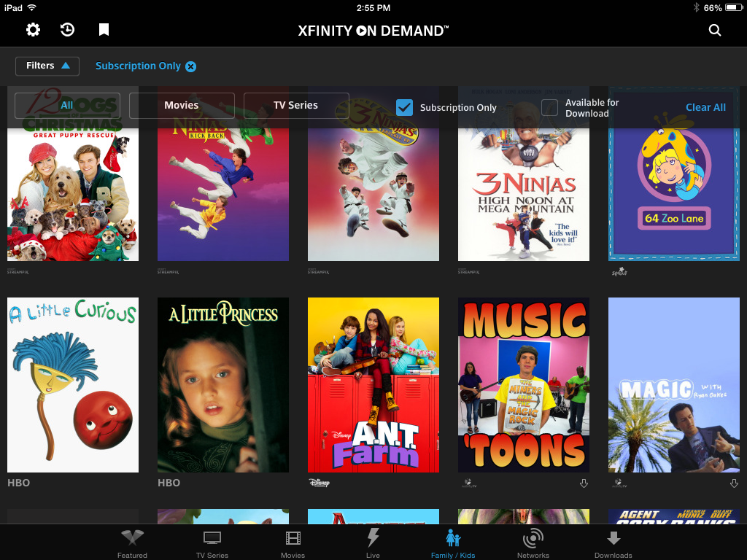747x560 pixels.
Task: Filter content by TV Series
Action: pyautogui.click(x=296, y=105)
